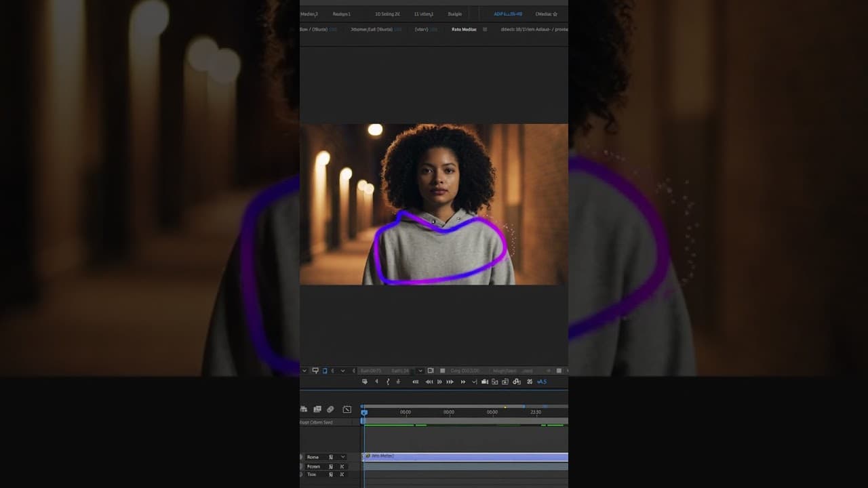Select the Reto Mediac panel tab
The image size is (868, 488).
(x=464, y=30)
